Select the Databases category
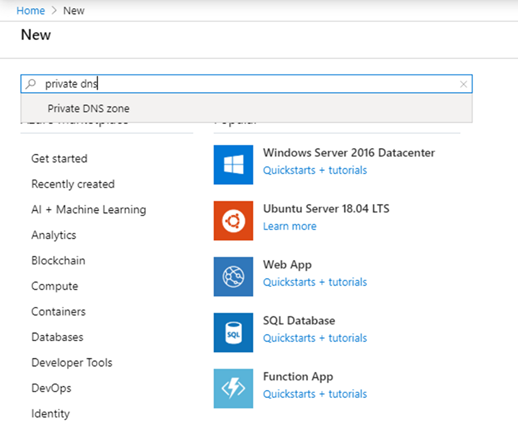 pos(57,337)
